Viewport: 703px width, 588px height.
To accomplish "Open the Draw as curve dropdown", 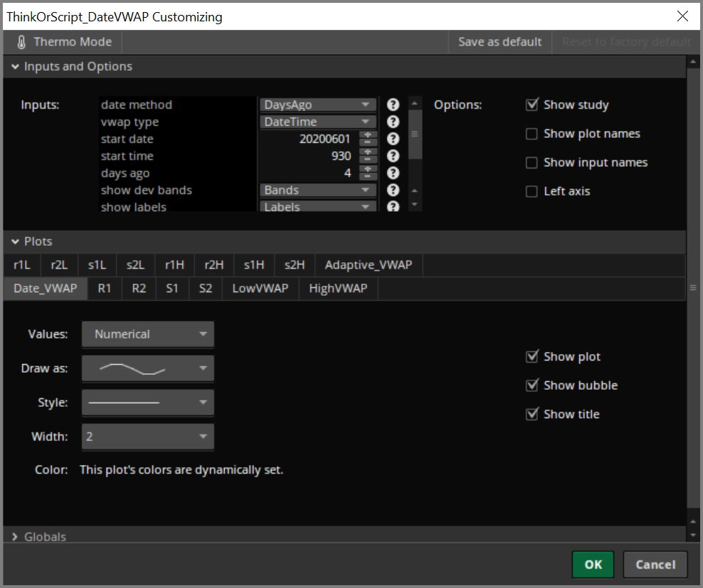I will tap(148, 368).
